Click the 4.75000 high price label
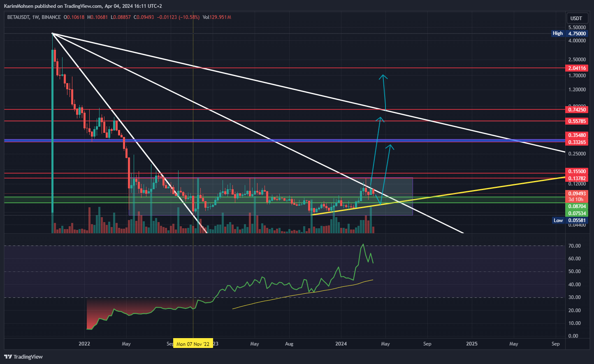This screenshot has width=594, height=364. click(577, 33)
